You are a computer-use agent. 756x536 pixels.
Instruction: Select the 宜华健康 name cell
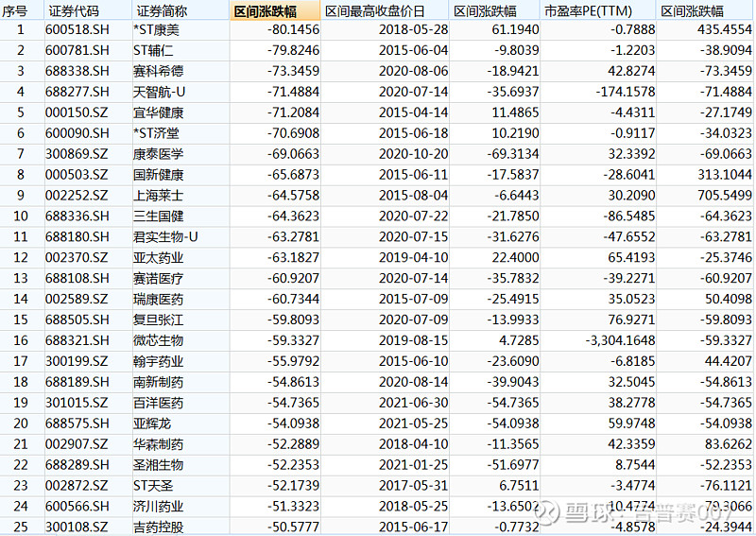[158, 112]
